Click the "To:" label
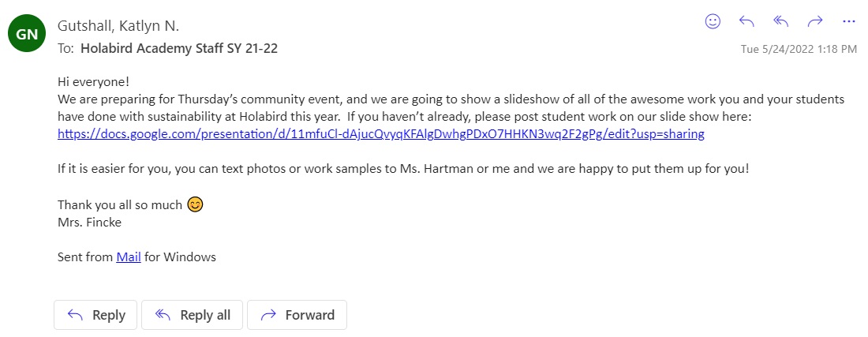Viewport: 868px width, 337px height. 66,48
